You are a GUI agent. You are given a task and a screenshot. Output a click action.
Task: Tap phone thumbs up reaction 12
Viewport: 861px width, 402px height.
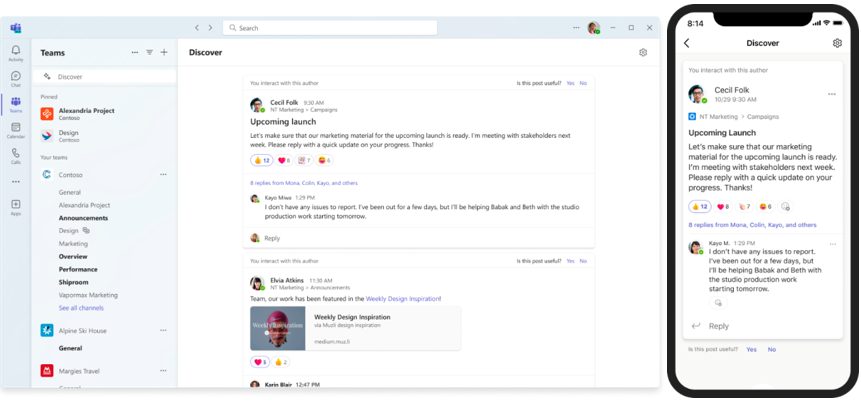coord(700,206)
